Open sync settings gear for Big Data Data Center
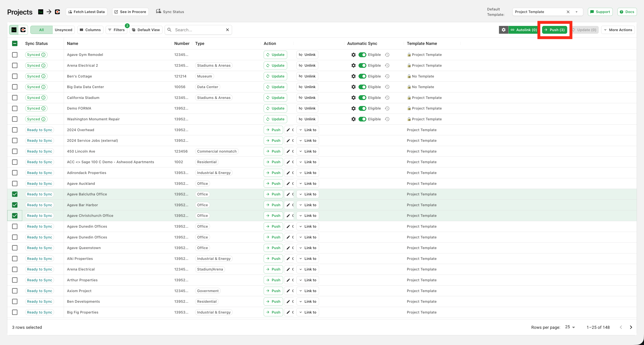 click(353, 87)
